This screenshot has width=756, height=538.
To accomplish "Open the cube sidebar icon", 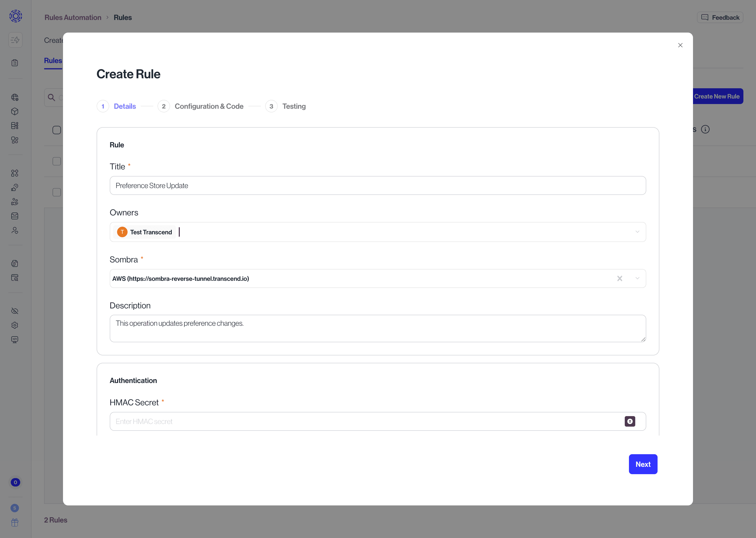I will coord(15,112).
